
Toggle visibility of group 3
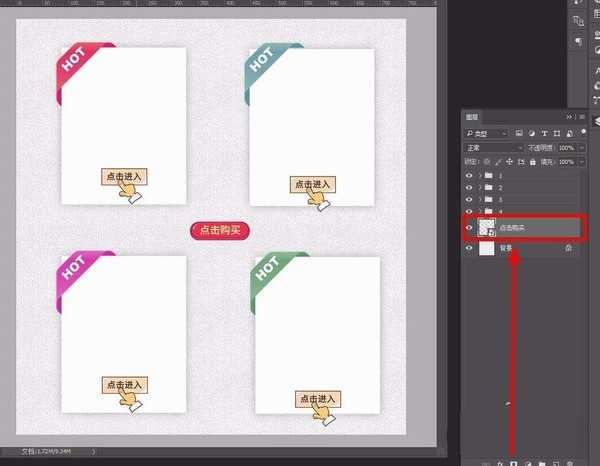[469, 199]
